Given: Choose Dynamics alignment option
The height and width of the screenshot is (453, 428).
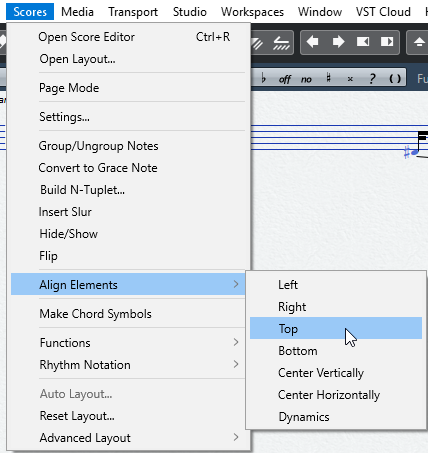Looking at the screenshot, I should (336, 417).
